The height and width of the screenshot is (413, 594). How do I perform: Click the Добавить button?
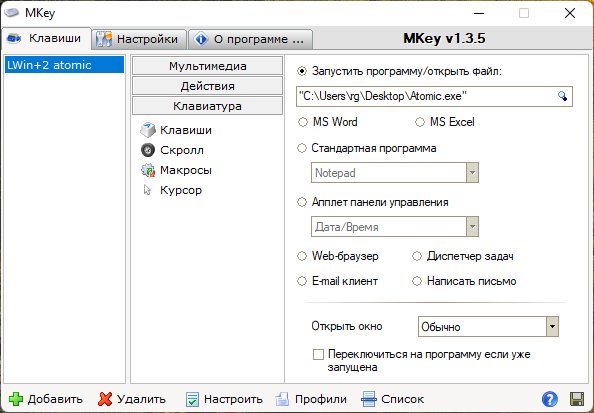46,399
